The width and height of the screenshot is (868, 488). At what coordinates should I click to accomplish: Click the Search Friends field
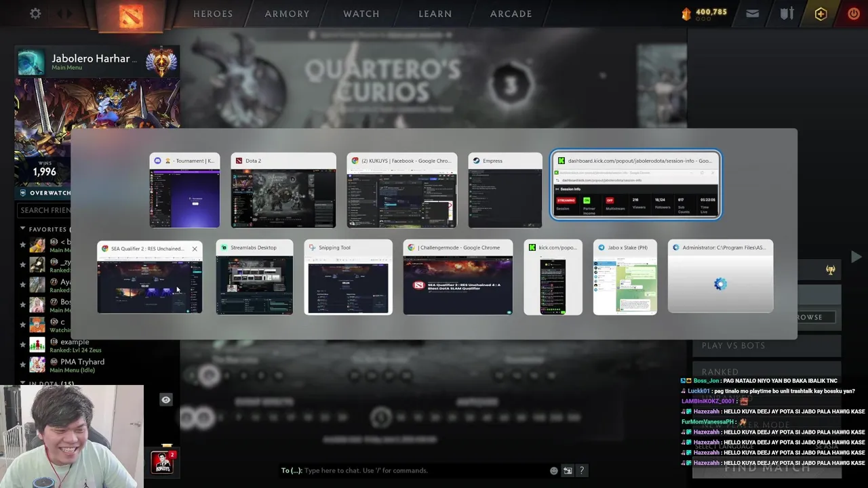[x=44, y=210]
